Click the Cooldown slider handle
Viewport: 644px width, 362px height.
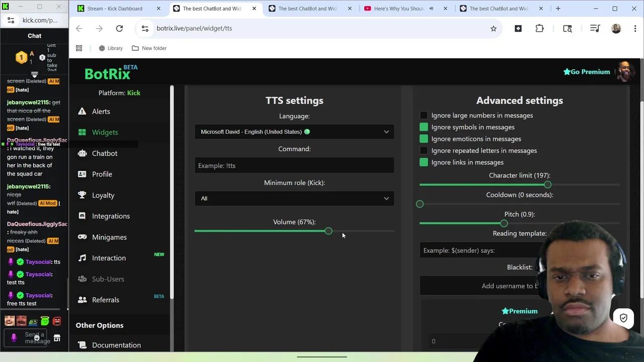tap(420, 204)
